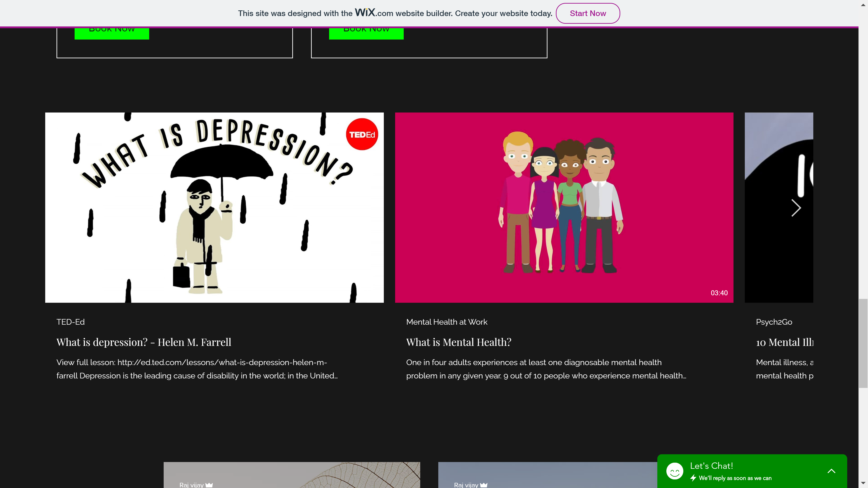The width and height of the screenshot is (868, 488).
Task: Click the 03:40 duration badge
Action: click(x=719, y=293)
